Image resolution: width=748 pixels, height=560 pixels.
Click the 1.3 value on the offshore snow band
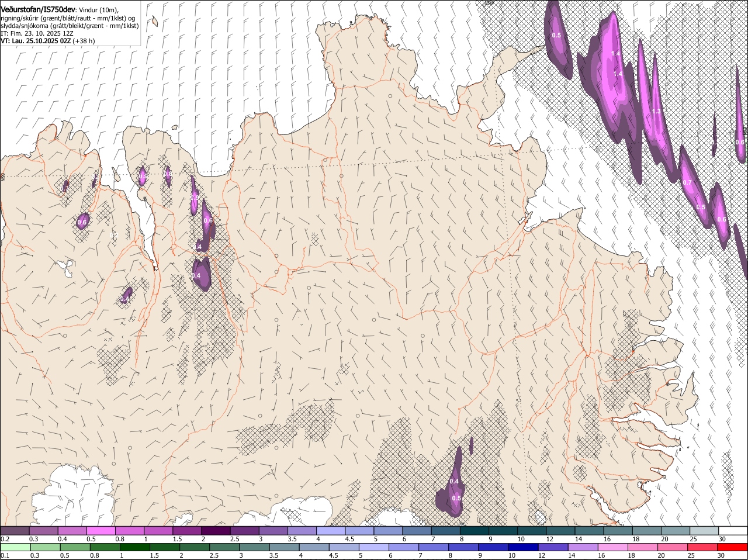656,111
